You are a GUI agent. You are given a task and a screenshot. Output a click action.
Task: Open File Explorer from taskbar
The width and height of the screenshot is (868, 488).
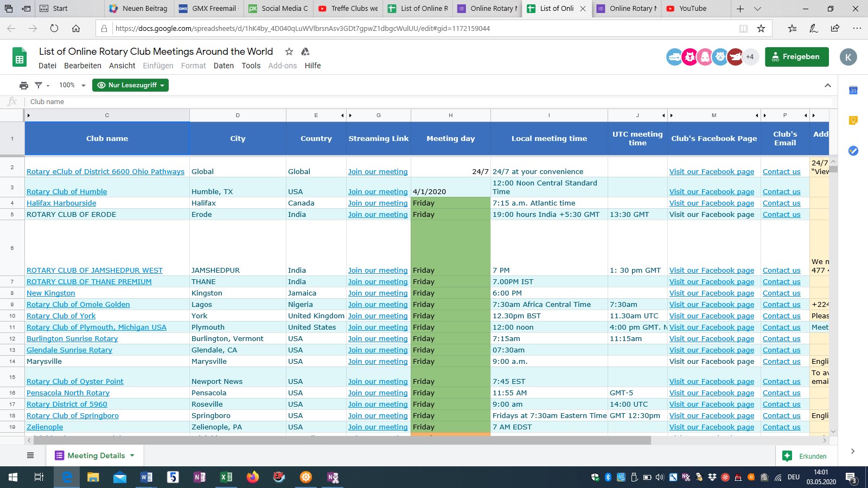click(93, 477)
